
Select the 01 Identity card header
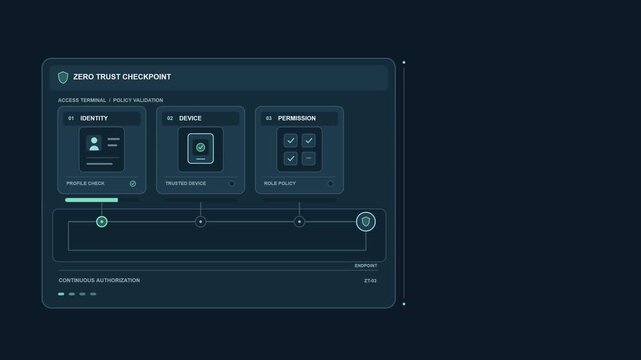[x=102, y=118]
